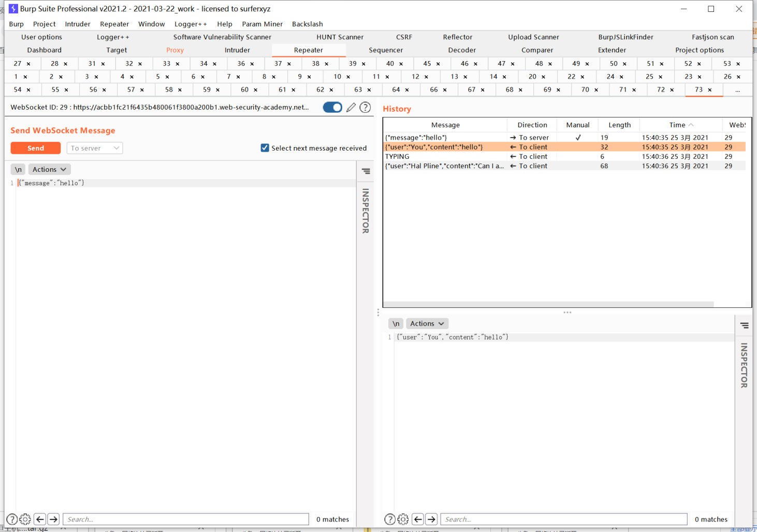This screenshot has height=532, width=757.
Task: Open the Backslash menu
Action: (x=308, y=24)
